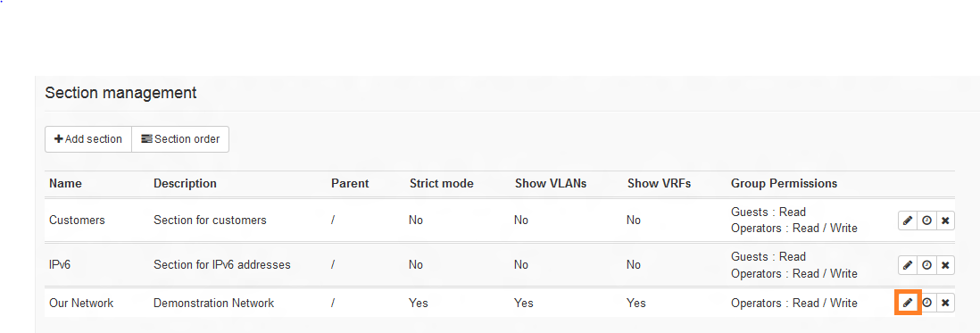Edit the Our Network section pencil icon
Viewport: 980px width, 333px height.
point(908,303)
